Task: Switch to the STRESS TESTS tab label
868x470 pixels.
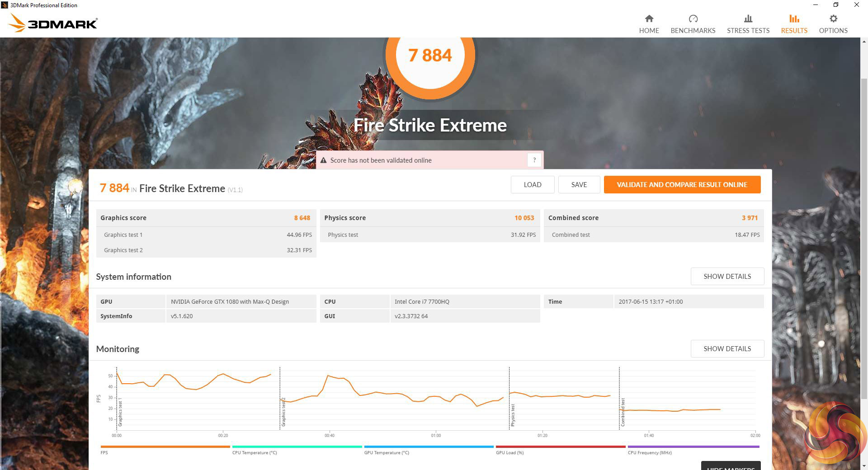Action: pyautogui.click(x=748, y=31)
